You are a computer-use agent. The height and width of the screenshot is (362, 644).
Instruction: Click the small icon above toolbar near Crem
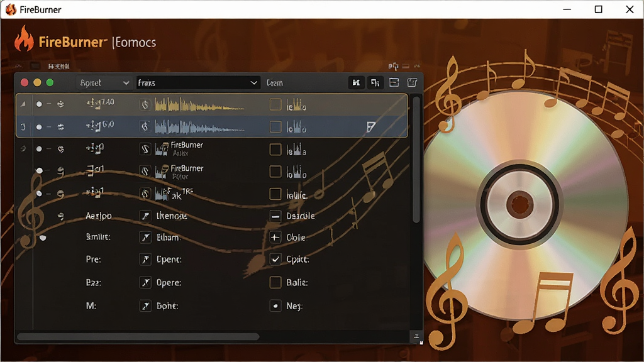tap(394, 66)
